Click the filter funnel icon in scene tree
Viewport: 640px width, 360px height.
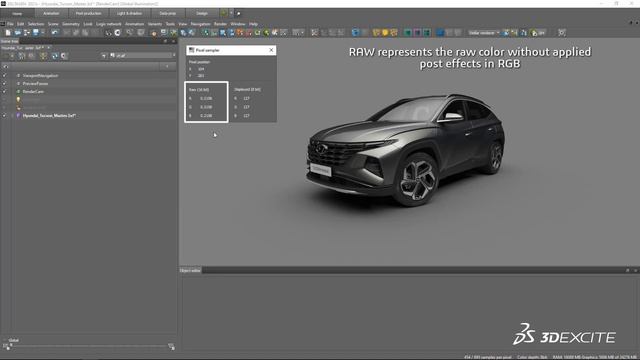tap(104, 56)
